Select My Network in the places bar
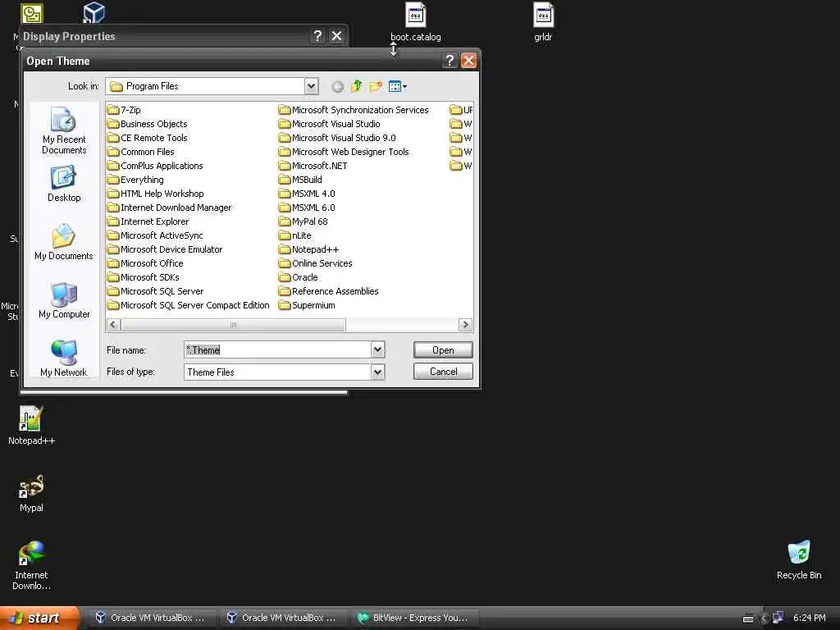 click(x=64, y=358)
